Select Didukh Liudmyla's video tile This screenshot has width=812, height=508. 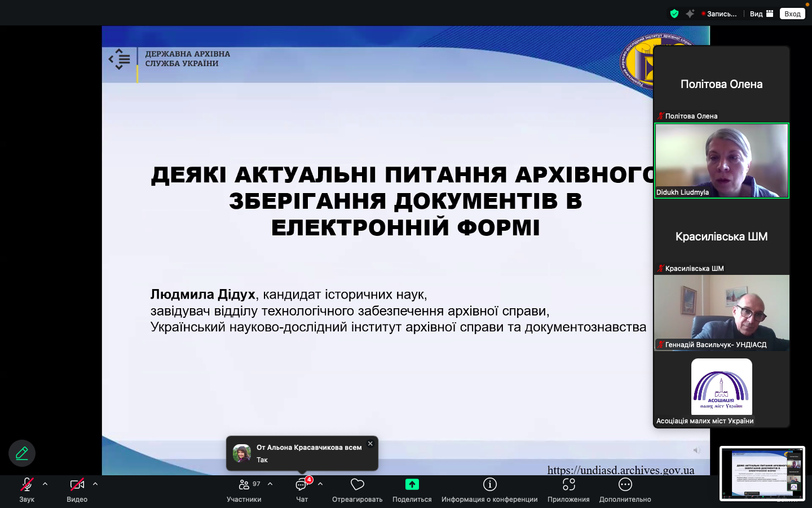pos(721,161)
